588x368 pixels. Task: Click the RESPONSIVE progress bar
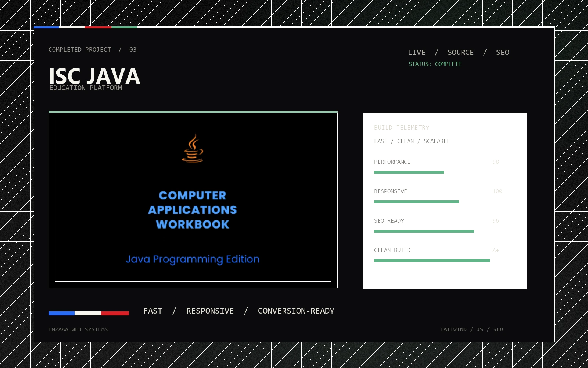point(416,202)
